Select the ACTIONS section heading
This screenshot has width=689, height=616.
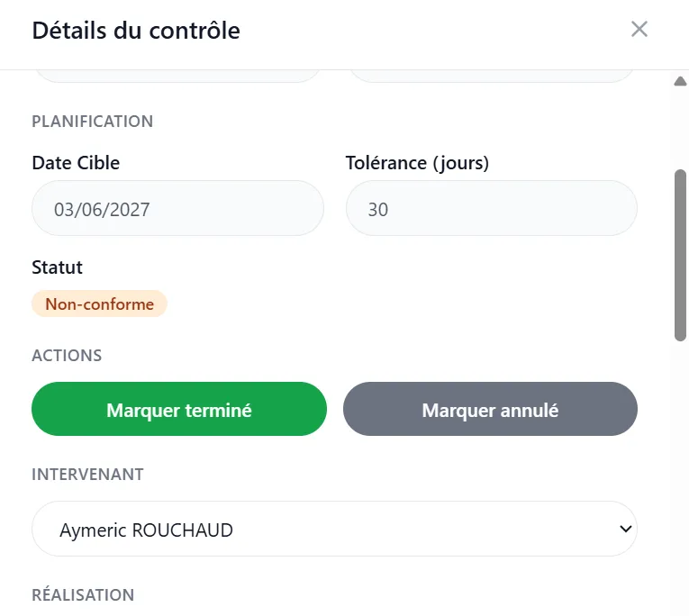67,356
